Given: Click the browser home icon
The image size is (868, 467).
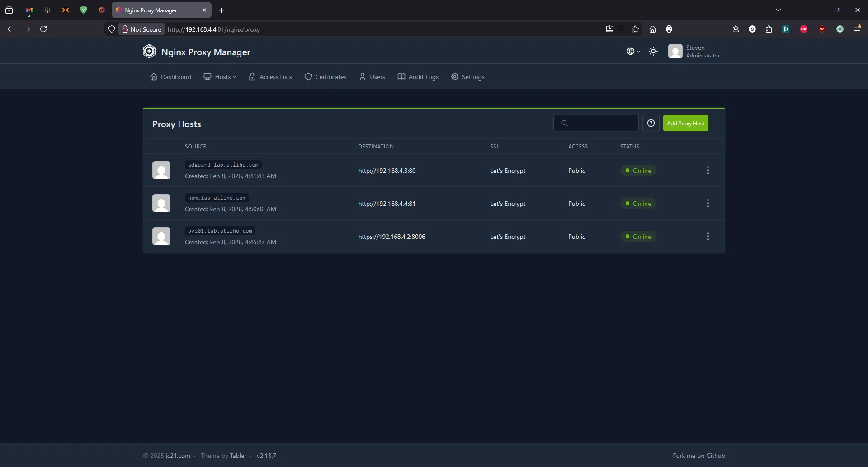Looking at the screenshot, I should pyautogui.click(x=652, y=29).
